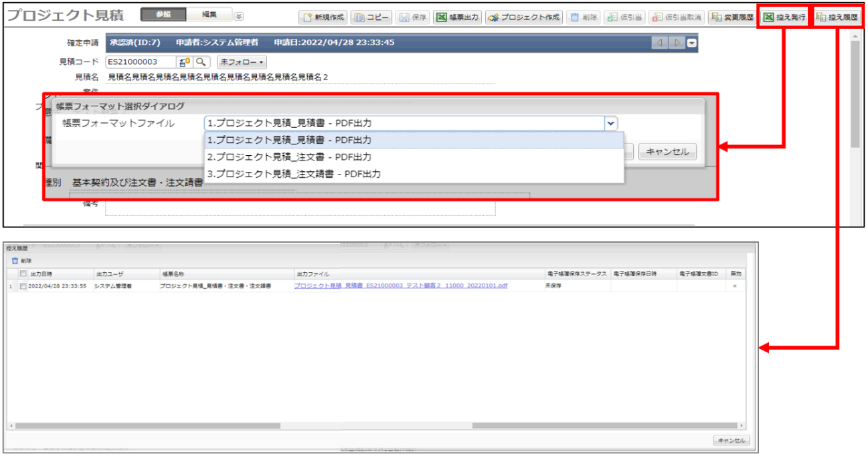Click the 控え発行 toolbar button
This screenshot has height=456, width=868.
tap(784, 17)
